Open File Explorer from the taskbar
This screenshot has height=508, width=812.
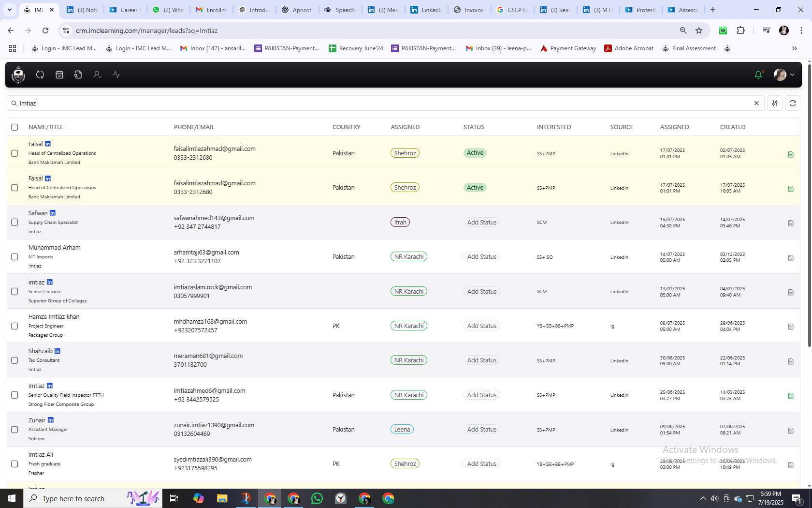222,498
